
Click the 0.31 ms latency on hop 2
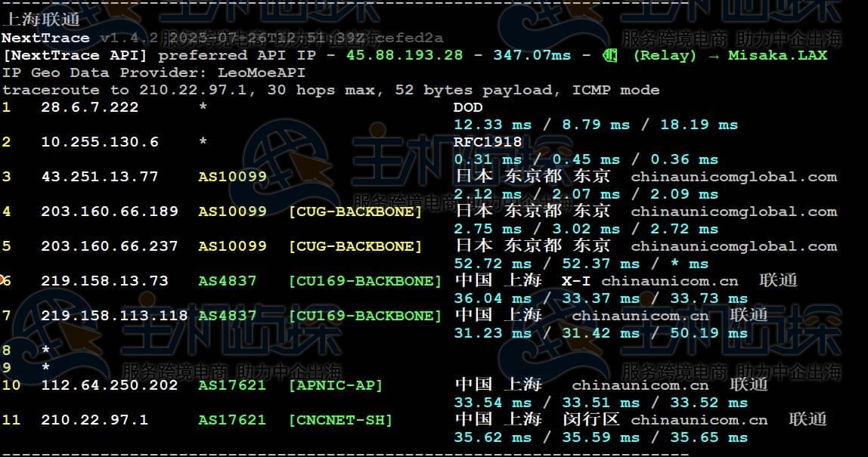(488, 160)
